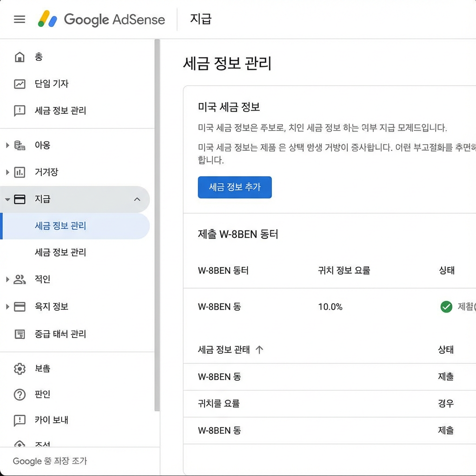Click the 10.0% rate value
The image size is (476, 476).
click(331, 307)
